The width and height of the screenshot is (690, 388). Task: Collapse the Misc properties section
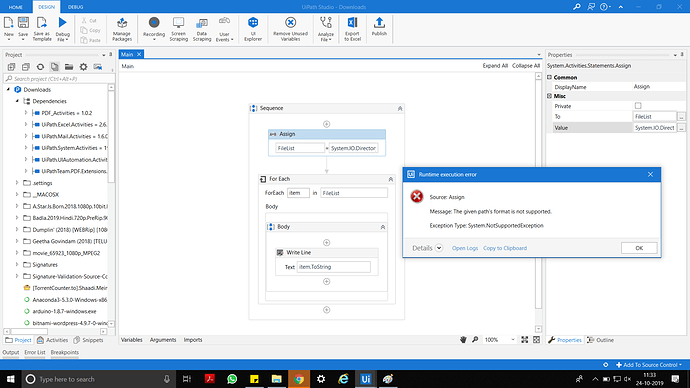[549, 95]
